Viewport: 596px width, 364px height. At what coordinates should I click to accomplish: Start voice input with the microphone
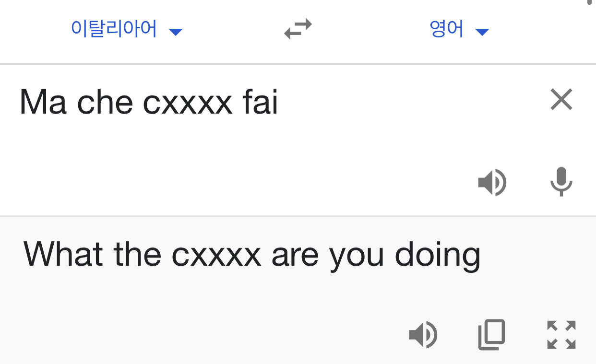click(x=560, y=183)
